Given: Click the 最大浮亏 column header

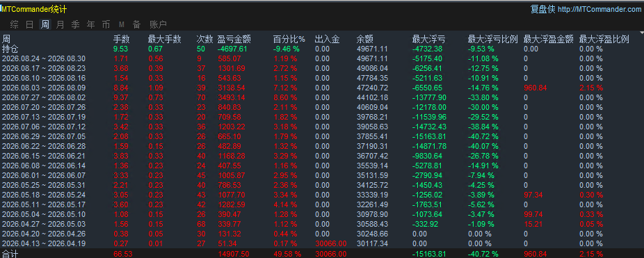Looking at the screenshot, I should click(x=429, y=39).
